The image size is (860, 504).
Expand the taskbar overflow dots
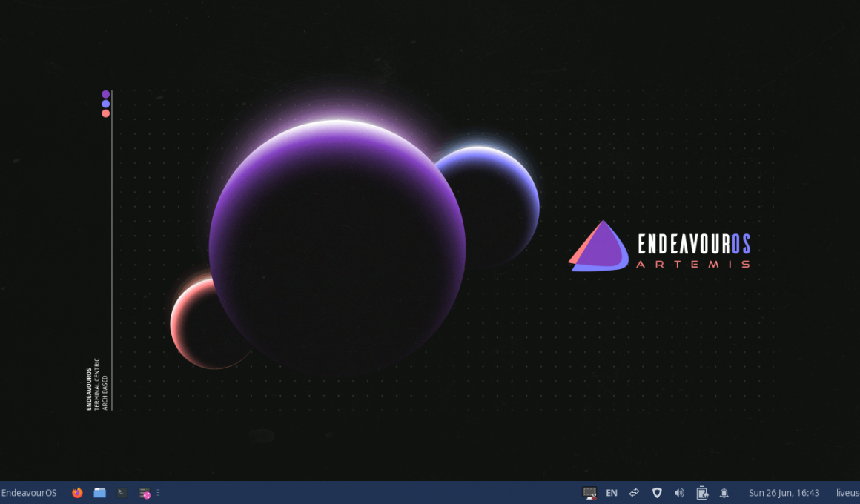(x=158, y=492)
